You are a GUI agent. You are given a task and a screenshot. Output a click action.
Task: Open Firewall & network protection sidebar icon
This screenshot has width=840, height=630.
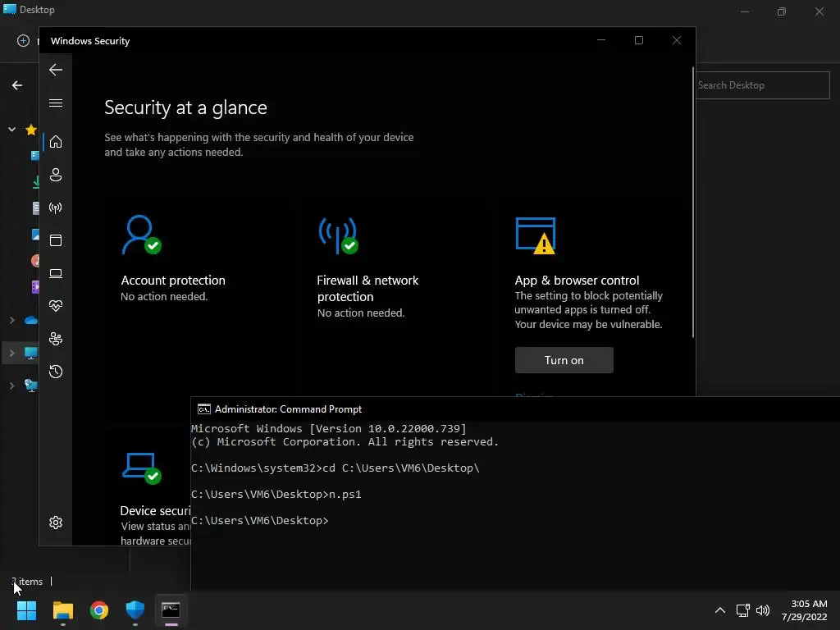(56, 208)
